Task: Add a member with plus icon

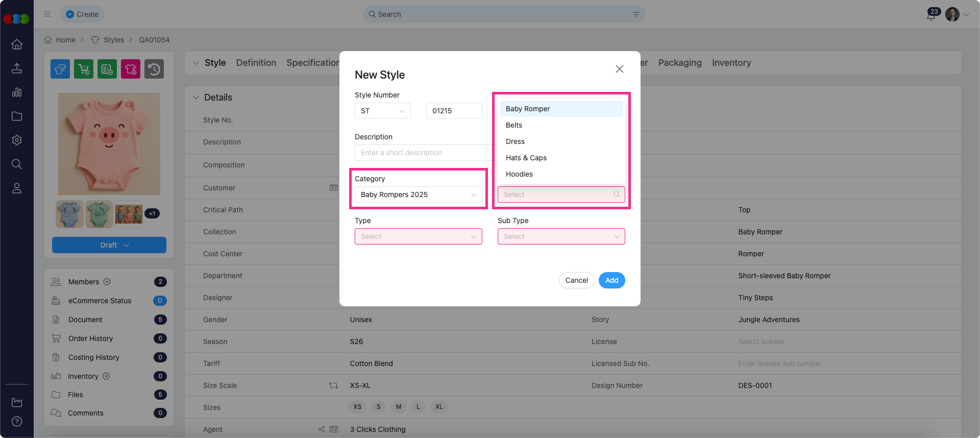Action: point(107,282)
